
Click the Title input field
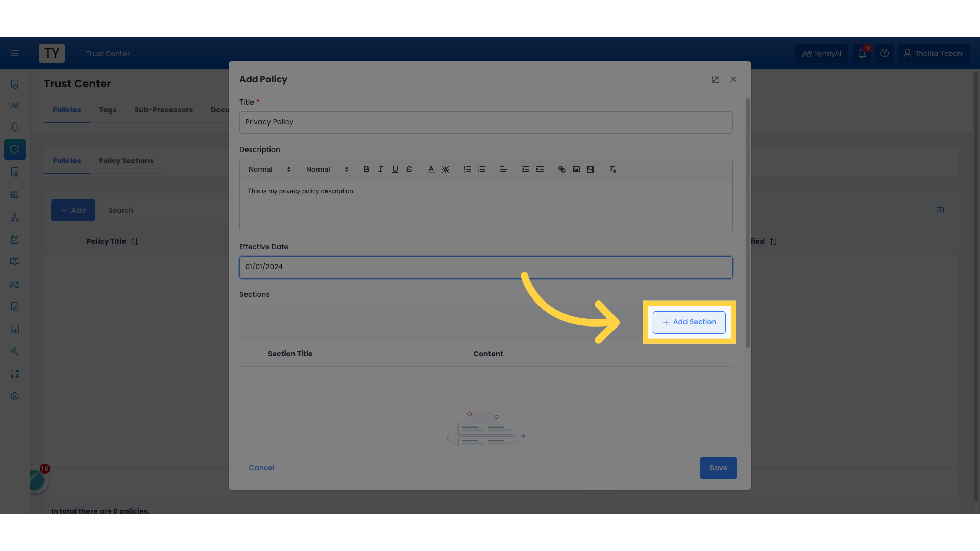click(x=486, y=122)
